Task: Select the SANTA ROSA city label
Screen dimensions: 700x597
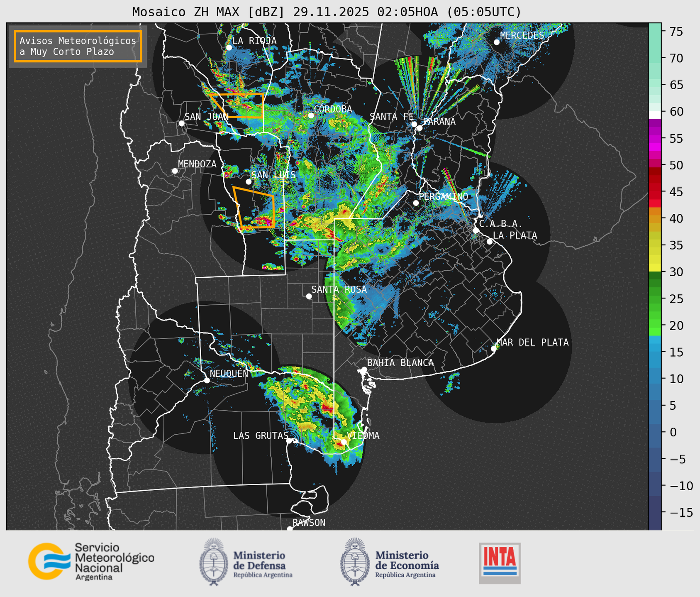Action: pos(339,289)
